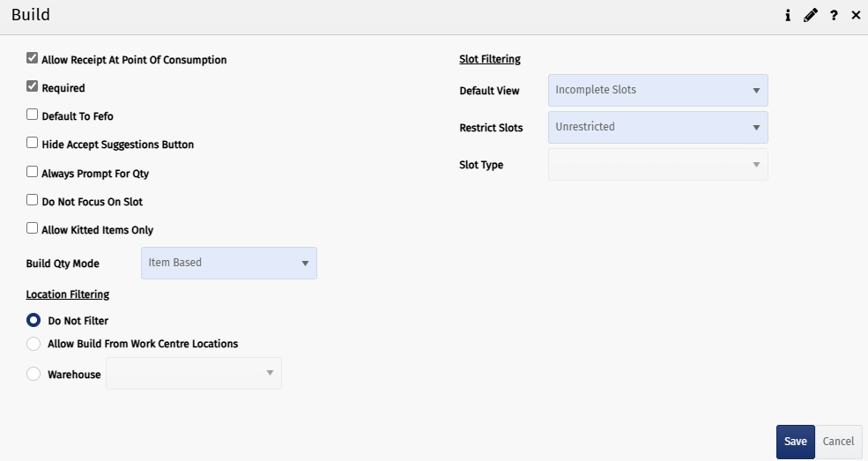Viewport: 868px width, 461px height.
Task: Click the pencil edit icon
Action: coord(811,16)
